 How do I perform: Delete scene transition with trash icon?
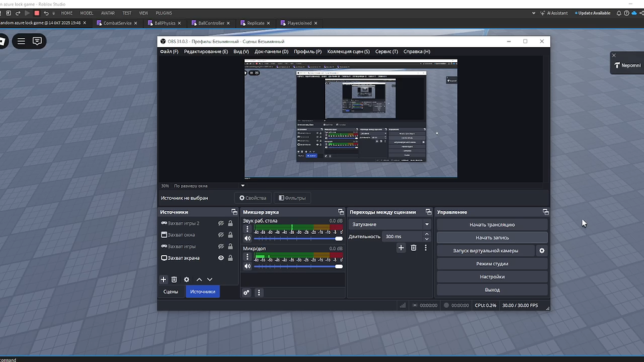(x=413, y=248)
